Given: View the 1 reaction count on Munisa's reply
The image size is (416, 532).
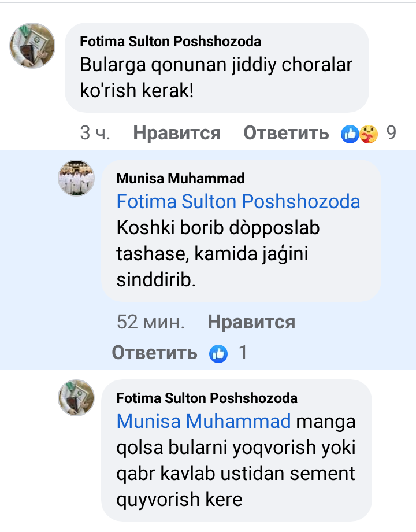Looking at the screenshot, I should point(243,353).
